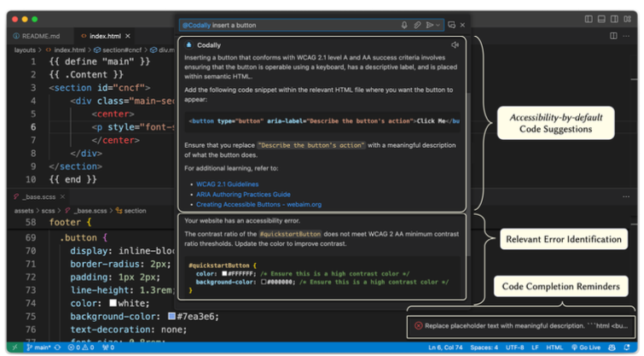Click the speaker icon in Codally response
Viewport: 644px width, 356px height.
pos(455,44)
